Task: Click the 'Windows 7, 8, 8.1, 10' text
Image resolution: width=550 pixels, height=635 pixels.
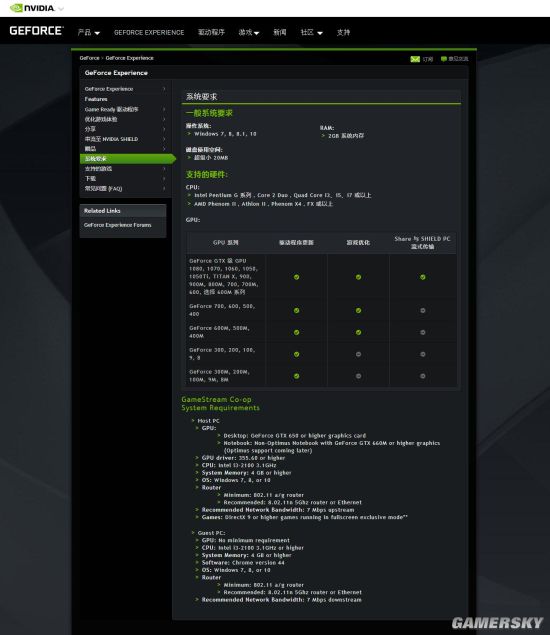Action: click(225, 134)
